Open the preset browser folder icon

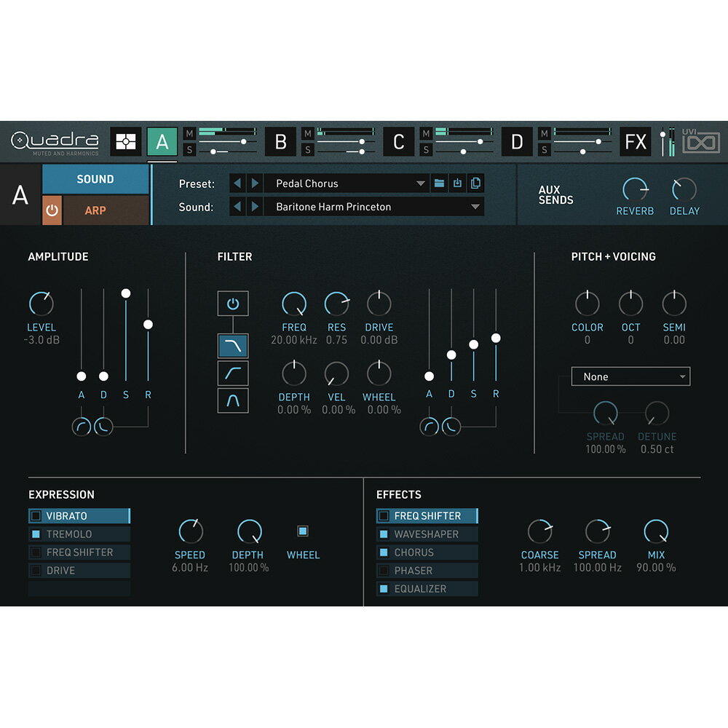tap(438, 183)
